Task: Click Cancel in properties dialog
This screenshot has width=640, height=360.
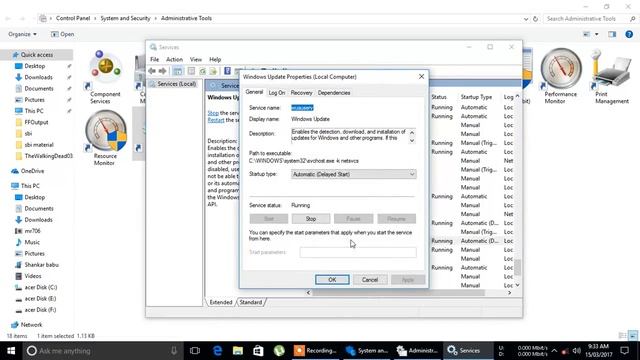Action: point(370,280)
